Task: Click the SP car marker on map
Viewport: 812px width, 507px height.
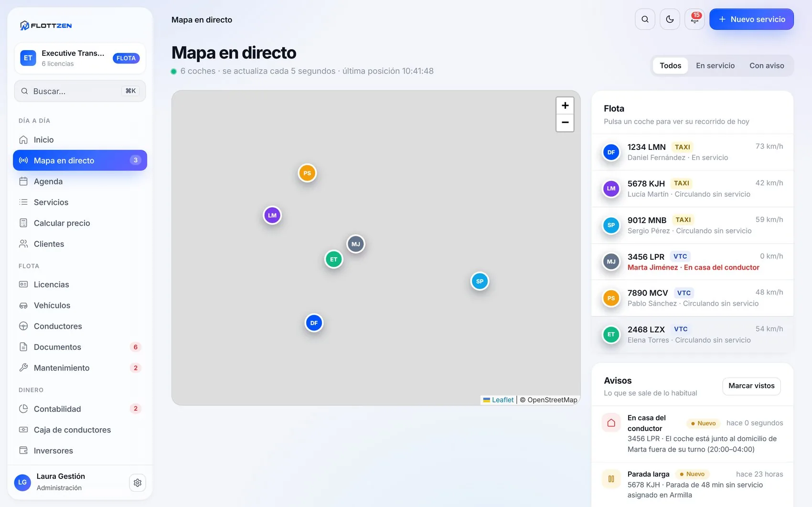Action: pyautogui.click(x=480, y=281)
